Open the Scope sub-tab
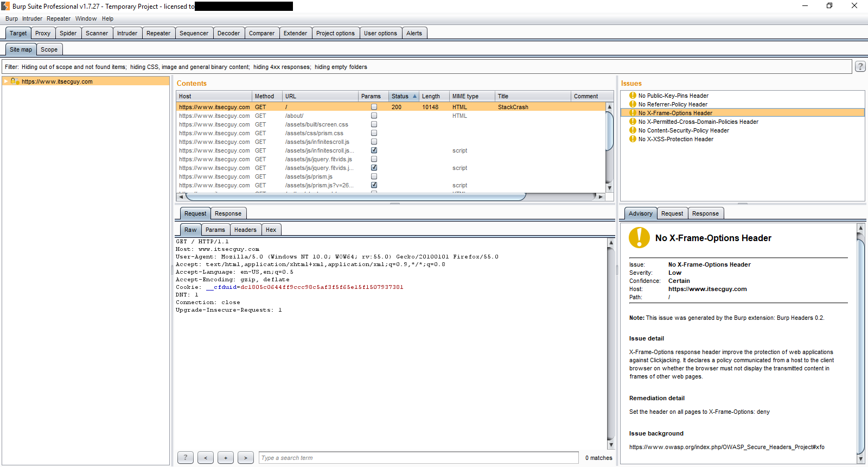Screen dimensions: 868x467 49,49
